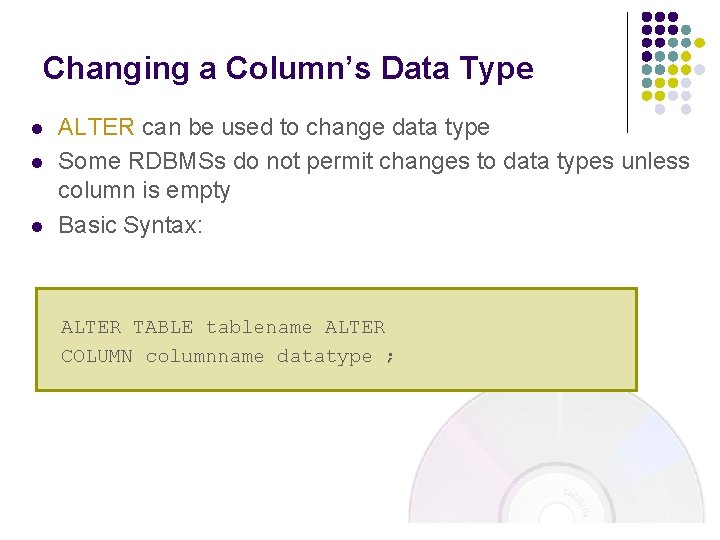Viewport: 720px width, 540px height.
Task: Click the semicolon ending the syntax statement
Action: point(390,356)
